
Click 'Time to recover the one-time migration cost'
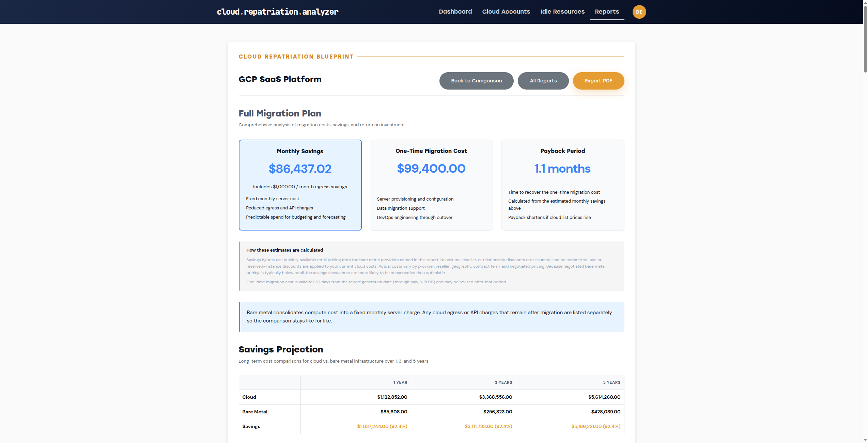coord(554,192)
